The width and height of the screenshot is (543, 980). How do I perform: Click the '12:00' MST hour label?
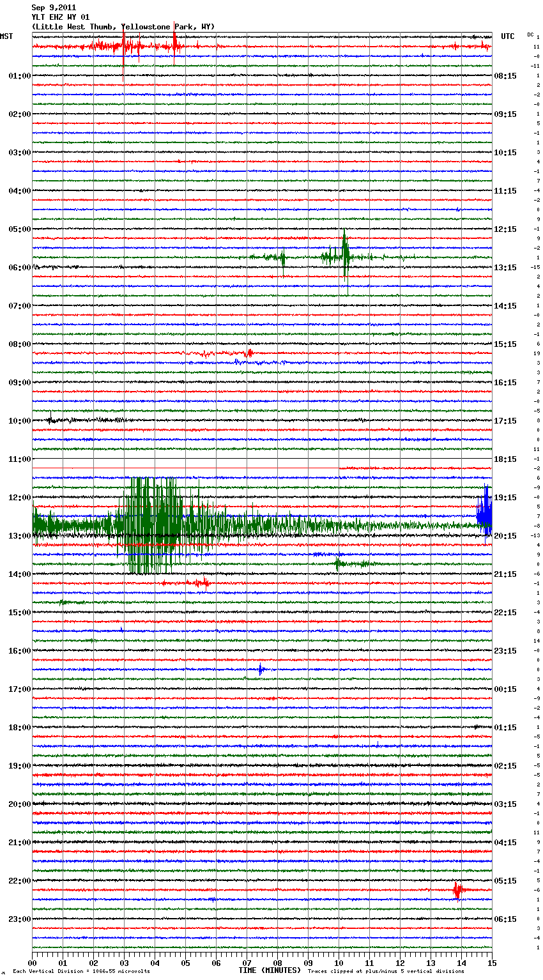pos(20,498)
